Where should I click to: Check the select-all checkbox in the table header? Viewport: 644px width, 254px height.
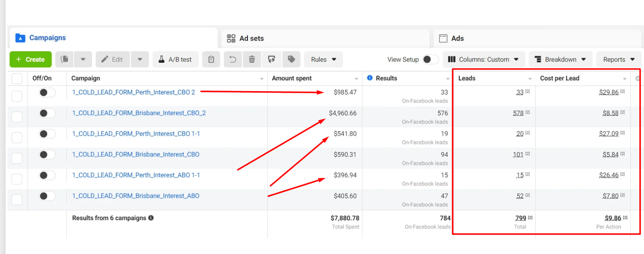[17, 78]
